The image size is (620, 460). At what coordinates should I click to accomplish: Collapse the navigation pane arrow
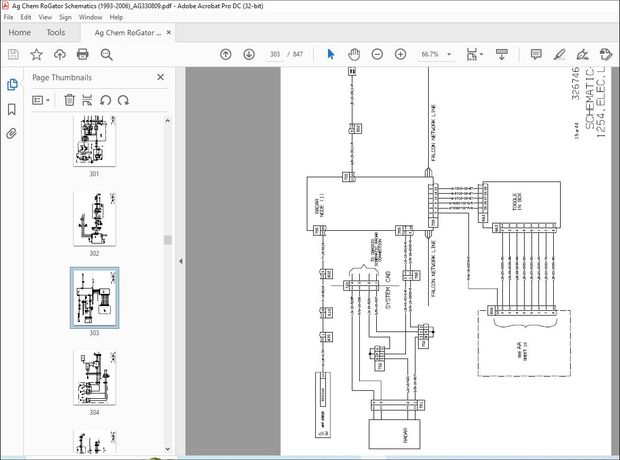(181, 261)
